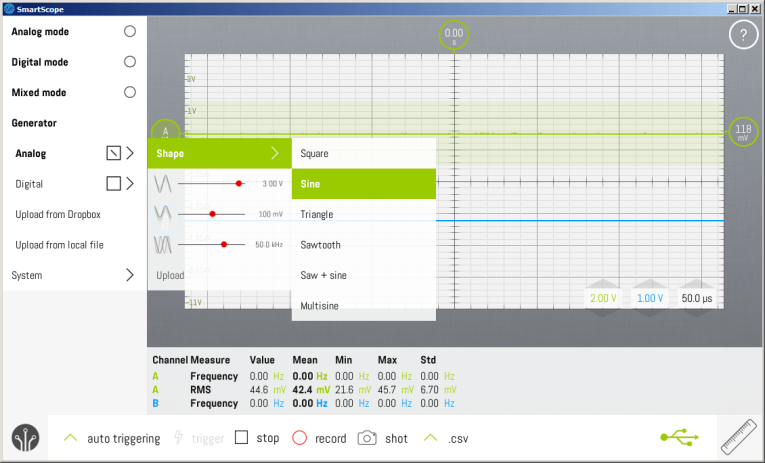Decrease channel B scale below 1.00 V
This screenshot has width=765, height=463.
pyautogui.click(x=649, y=312)
